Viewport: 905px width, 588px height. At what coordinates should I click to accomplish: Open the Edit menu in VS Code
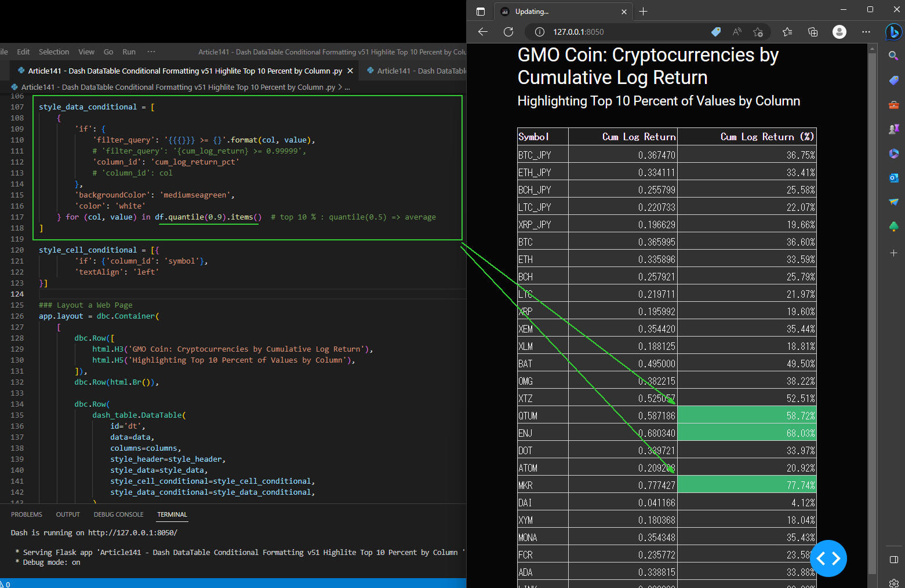(x=23, y=52)
